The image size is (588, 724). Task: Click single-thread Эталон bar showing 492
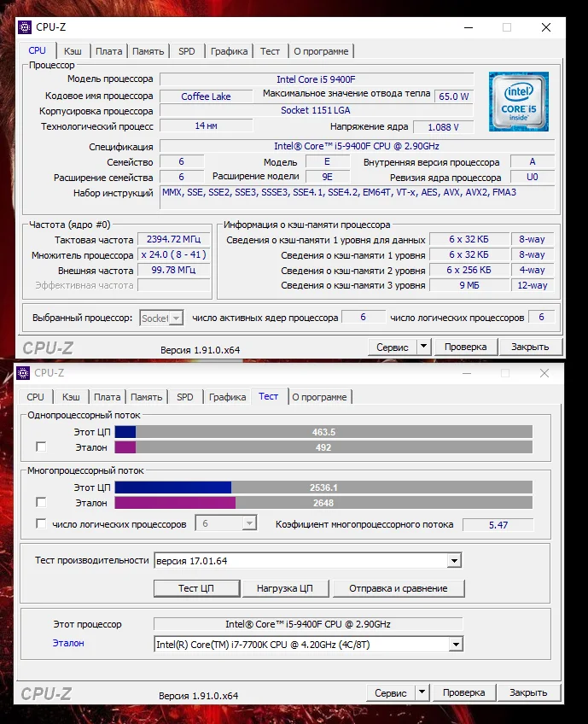[323, 447]
